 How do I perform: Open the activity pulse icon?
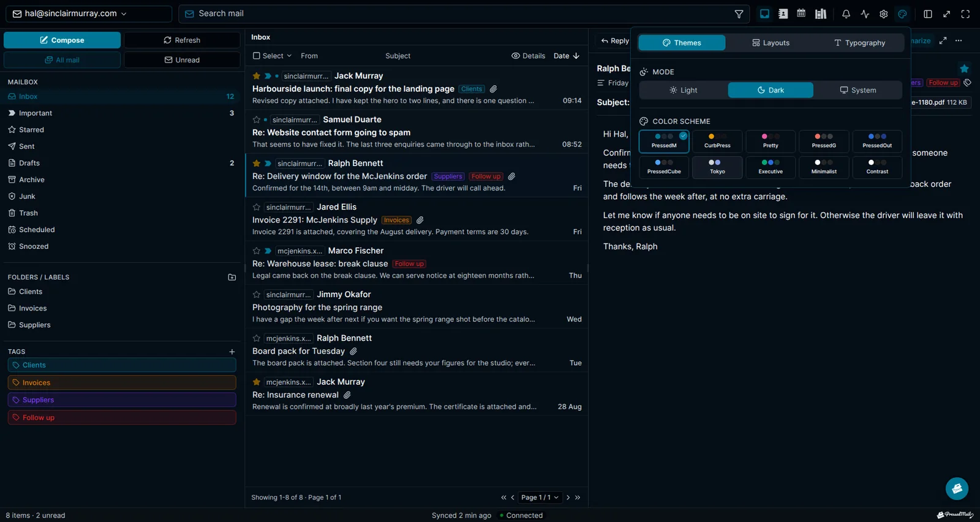865,13
